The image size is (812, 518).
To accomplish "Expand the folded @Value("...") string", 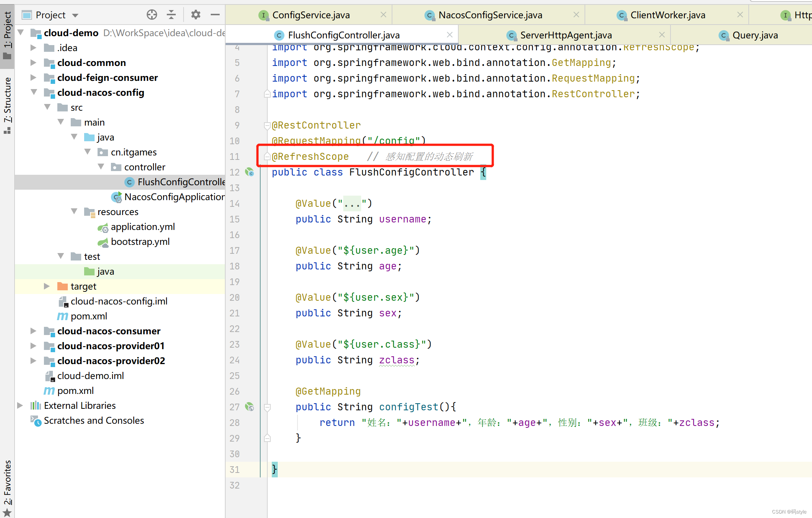I will click(352, 203).
